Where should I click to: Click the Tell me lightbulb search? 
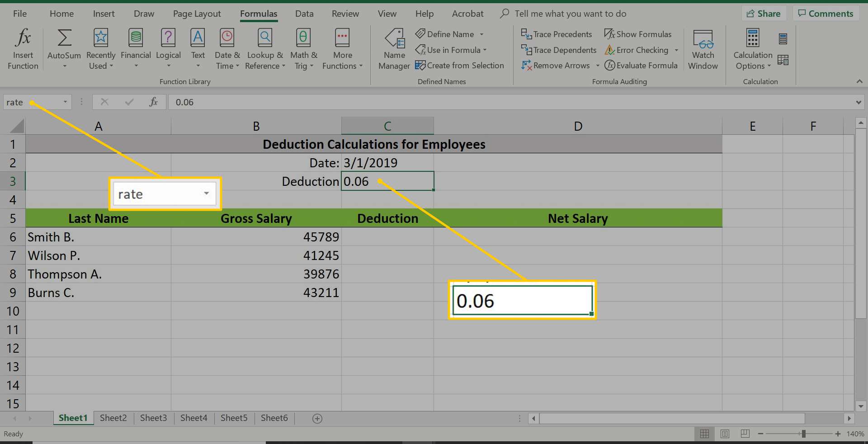pos(505,14)
